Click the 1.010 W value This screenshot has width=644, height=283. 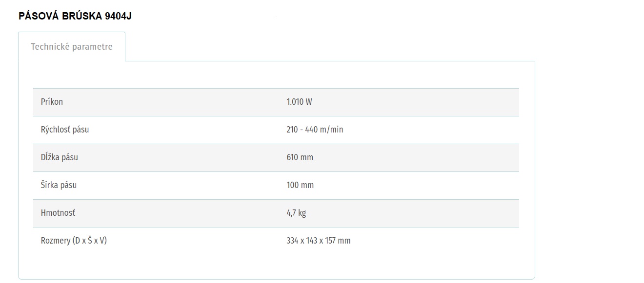pyautogui.click(x=299, y=102)
